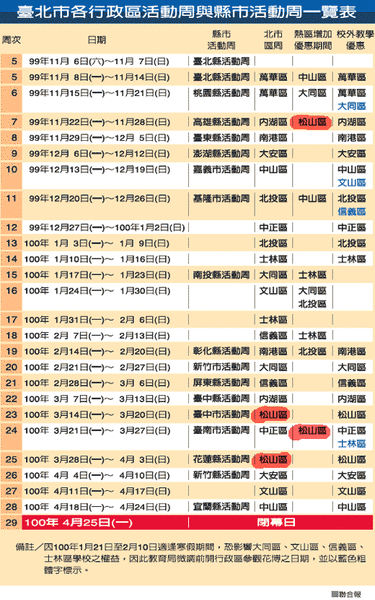Click the 新竹縣活動周 cell
The height and width of the screenshot is (600, 375).
coord(221,475)
